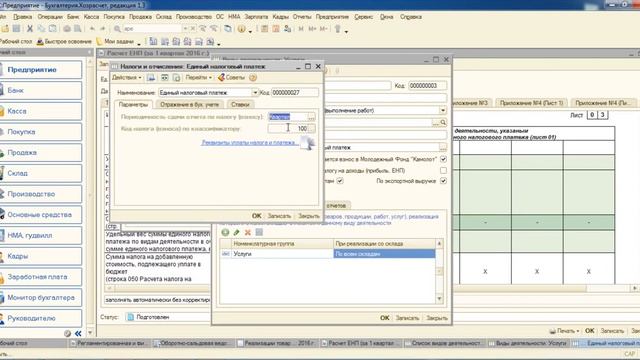Click Записать in the Налоги и отчисления dialog
640x360 pixels.
pyautogui.click(x=279, y=216)
